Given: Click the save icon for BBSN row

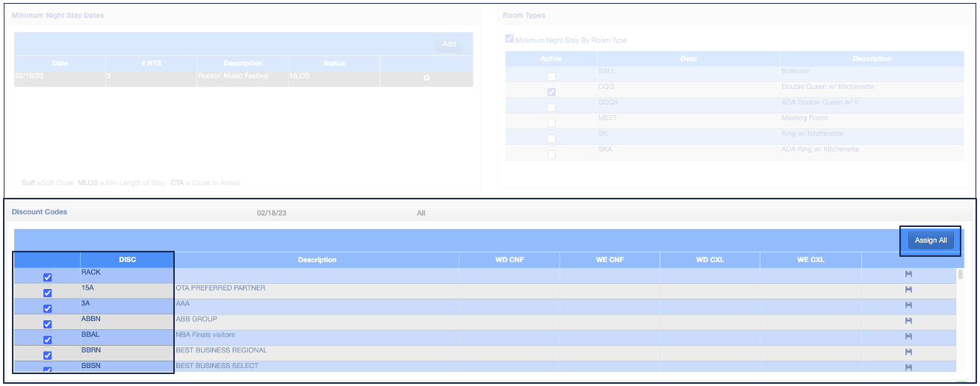Looking at the screenshot, I should click(908, 367).
